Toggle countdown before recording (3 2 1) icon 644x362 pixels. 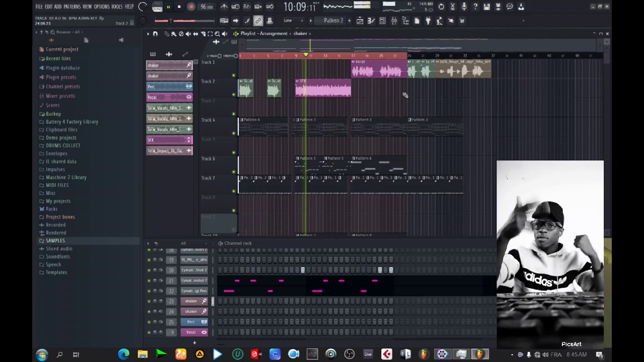pyautogui.click(x=247, y=7)
